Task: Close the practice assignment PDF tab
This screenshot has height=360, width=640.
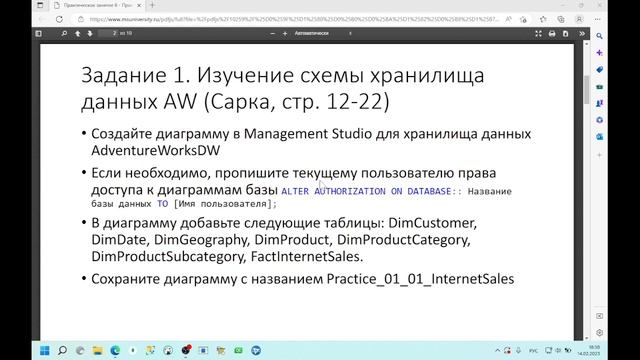Action: pos(139,5)
